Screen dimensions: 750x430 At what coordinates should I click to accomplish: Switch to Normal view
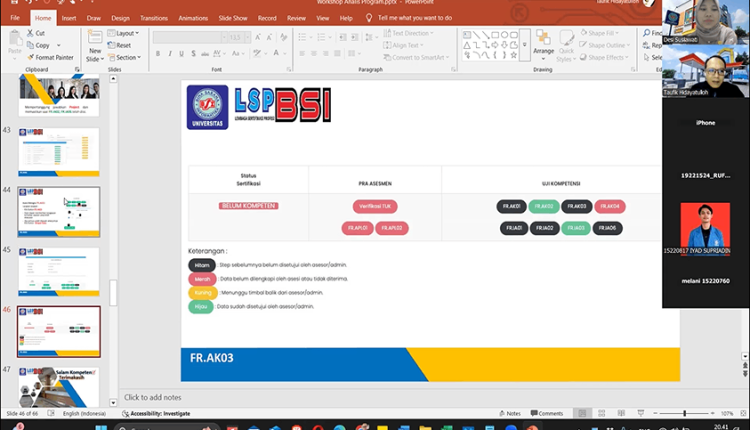[582, 413]
